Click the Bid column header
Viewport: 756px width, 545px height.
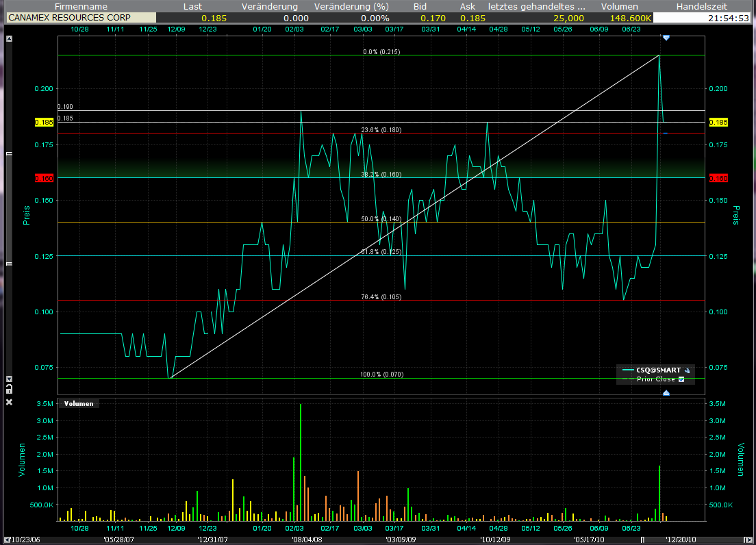point(420,6)
